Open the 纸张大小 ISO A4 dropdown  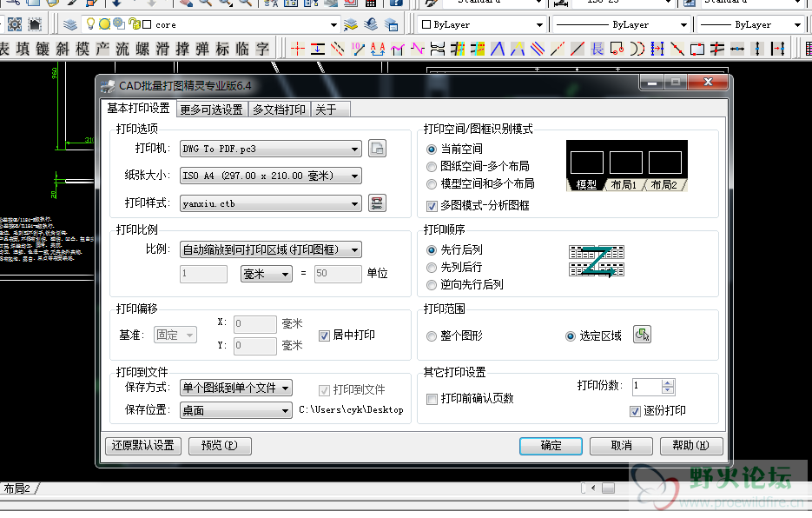270,176
